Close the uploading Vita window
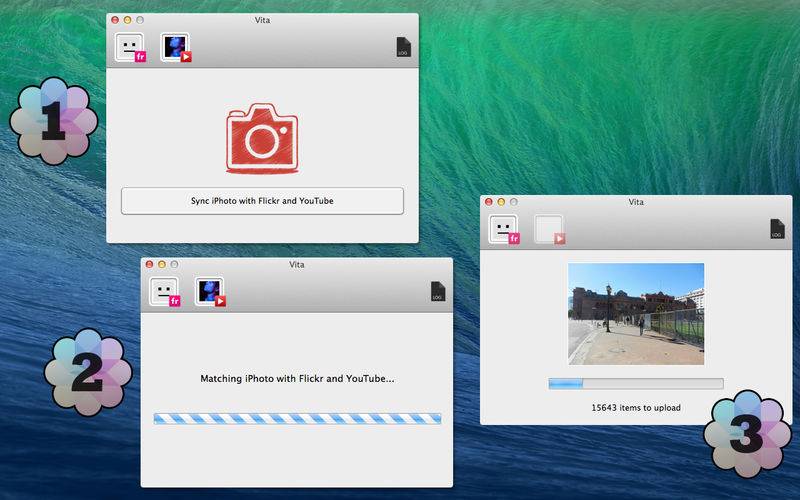800x500 pixels. click(x=489, y=202)
